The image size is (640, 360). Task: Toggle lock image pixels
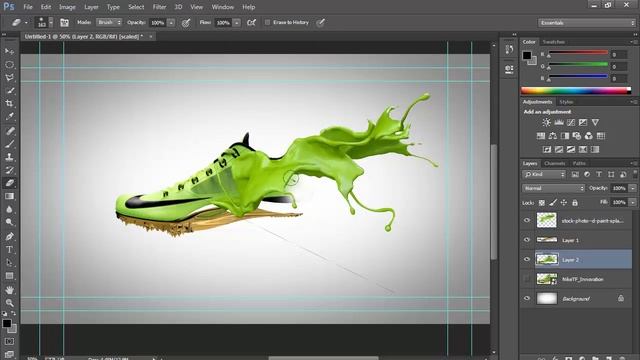[x=553, y=202]
